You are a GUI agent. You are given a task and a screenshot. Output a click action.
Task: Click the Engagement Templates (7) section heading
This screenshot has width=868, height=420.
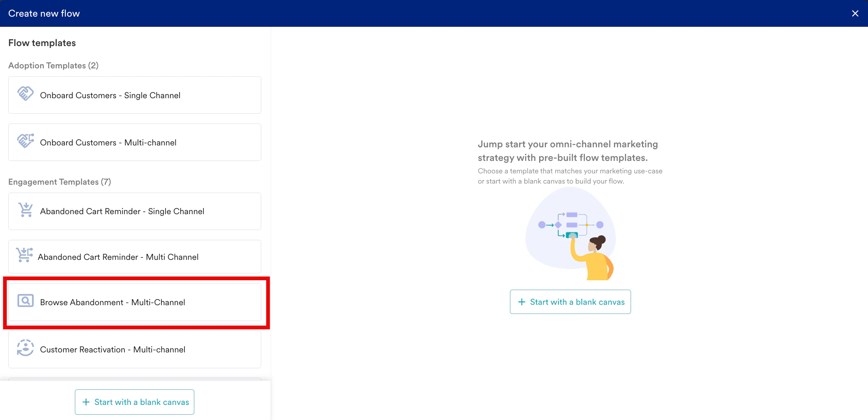(x=60, y=182)
